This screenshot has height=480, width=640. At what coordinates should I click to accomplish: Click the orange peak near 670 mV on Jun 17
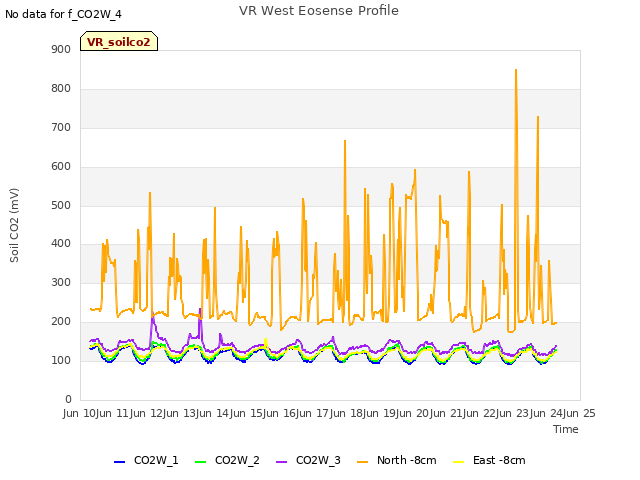point(345,141)
